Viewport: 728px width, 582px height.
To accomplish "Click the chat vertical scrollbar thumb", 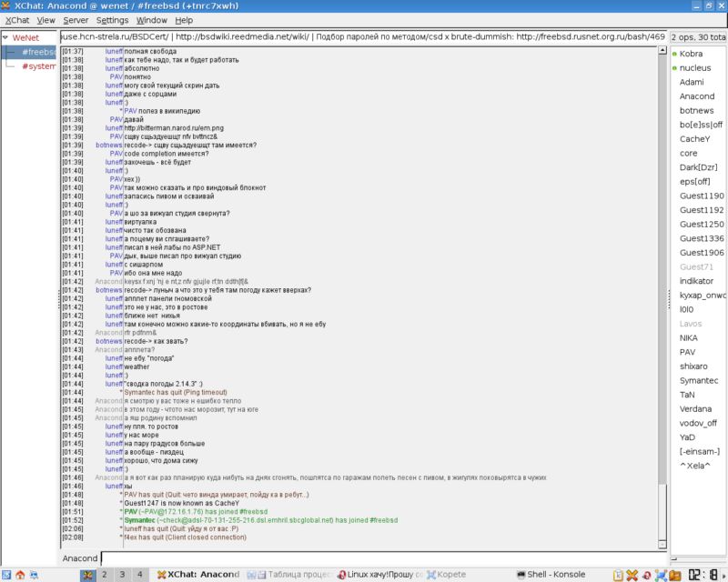I will tap(662, 511).
